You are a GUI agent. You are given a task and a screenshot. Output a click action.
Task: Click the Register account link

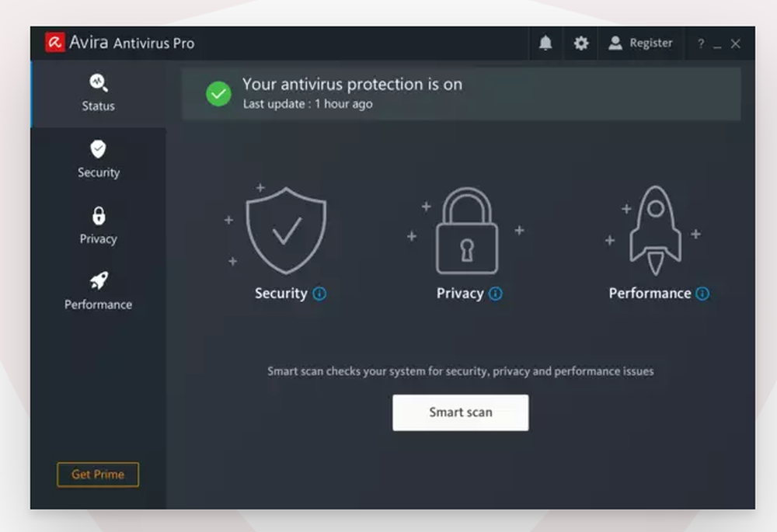(641, 43)
